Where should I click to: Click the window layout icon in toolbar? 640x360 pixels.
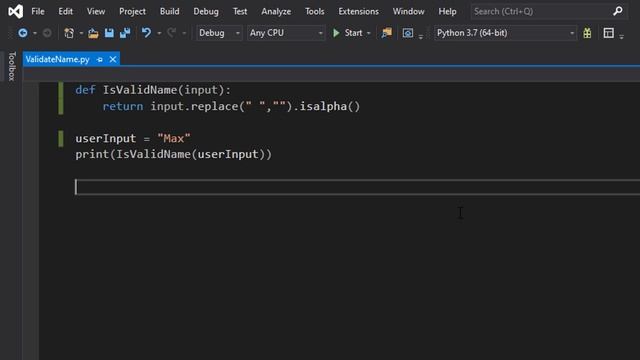pyautogui.click(x=609, y=33)
